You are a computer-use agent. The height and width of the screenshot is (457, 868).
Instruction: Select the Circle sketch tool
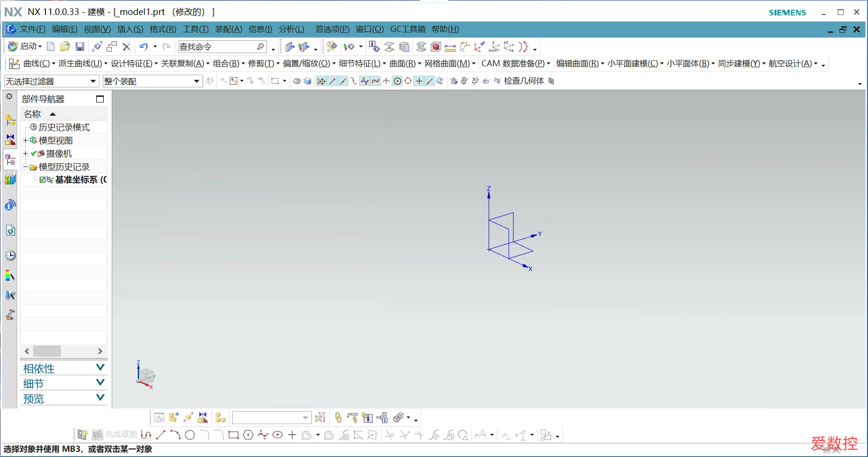[x=190, y=435]
